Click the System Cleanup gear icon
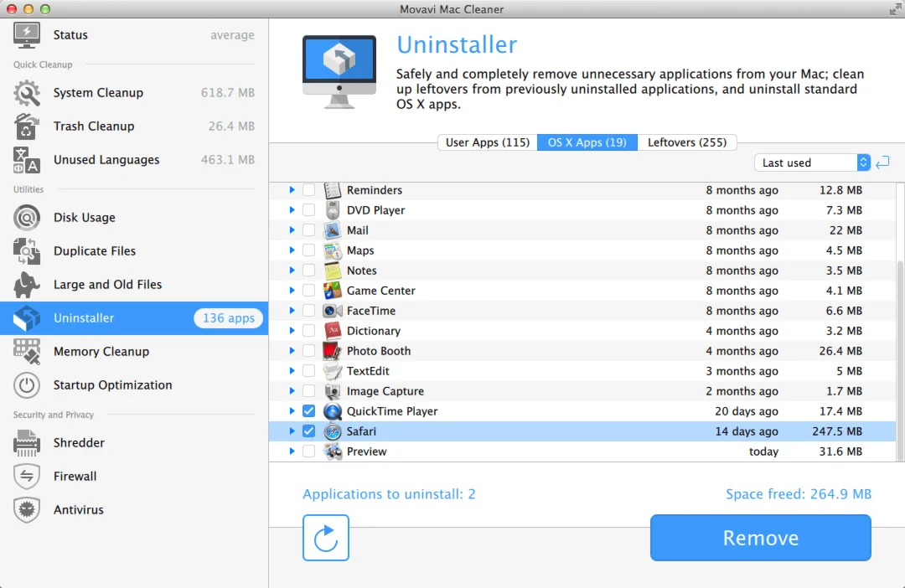 27,93
